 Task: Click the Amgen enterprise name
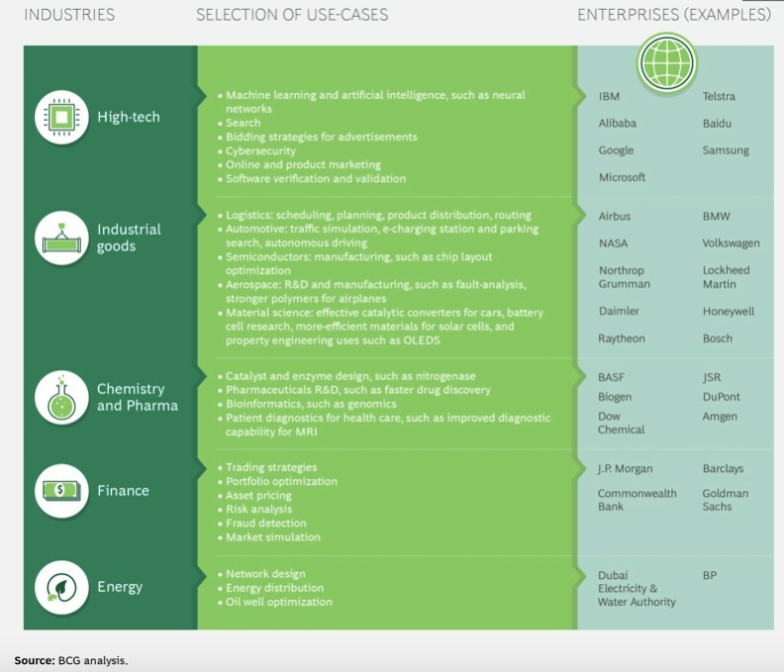pos(720,417)
